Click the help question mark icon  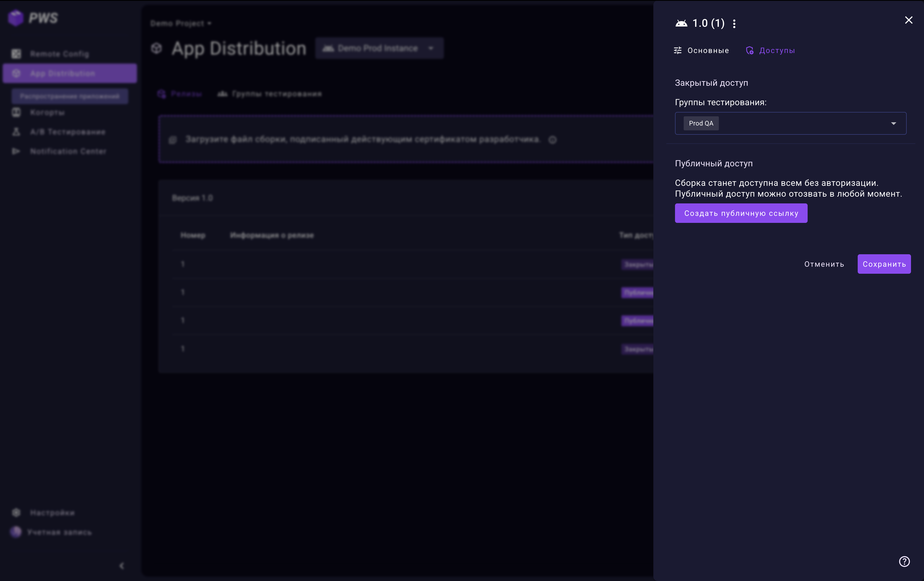[904, 562]
